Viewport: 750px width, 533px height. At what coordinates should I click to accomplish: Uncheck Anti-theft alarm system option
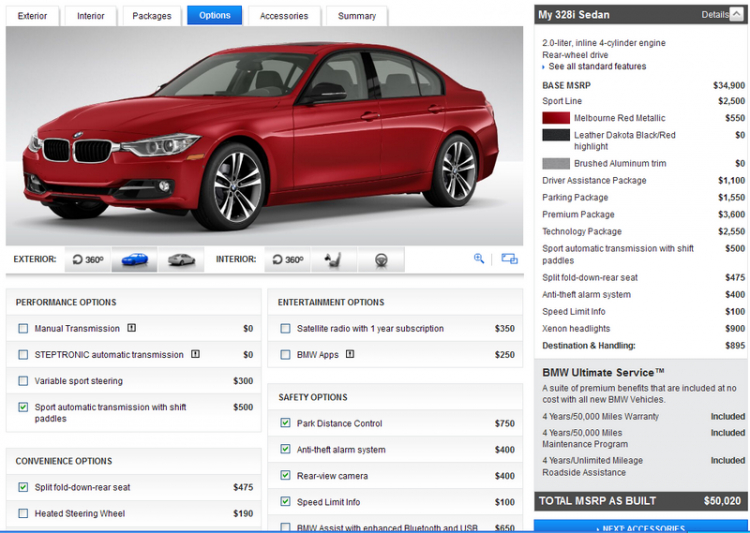285,449
